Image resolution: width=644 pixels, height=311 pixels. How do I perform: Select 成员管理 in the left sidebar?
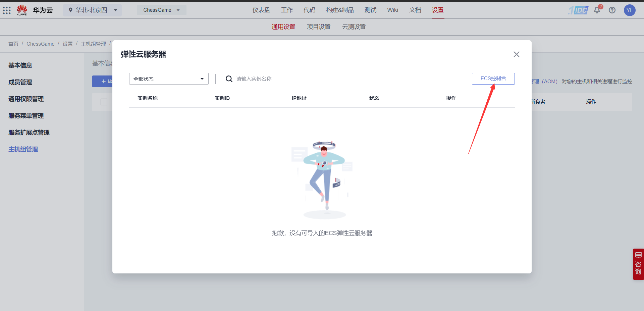pos(20,82)
